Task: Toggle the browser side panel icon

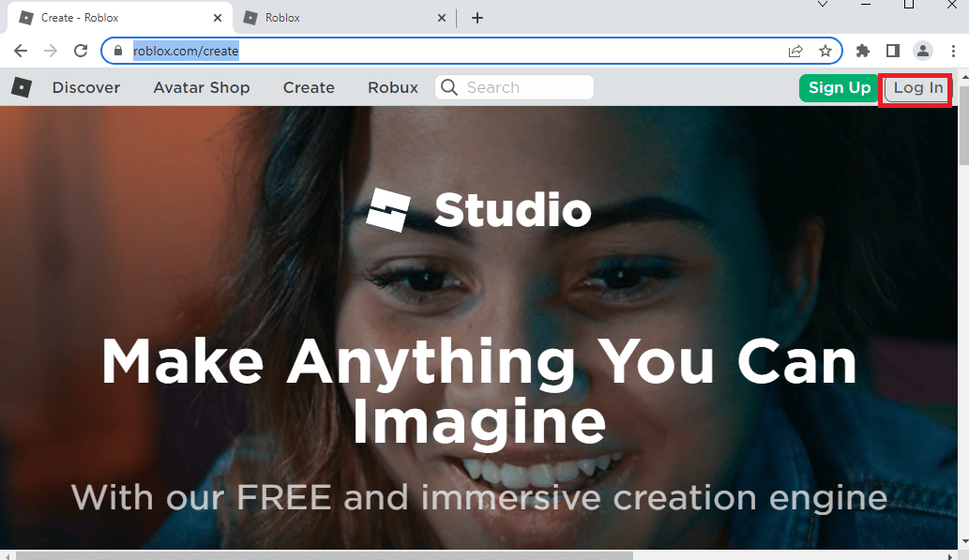Action: (892, 51)
